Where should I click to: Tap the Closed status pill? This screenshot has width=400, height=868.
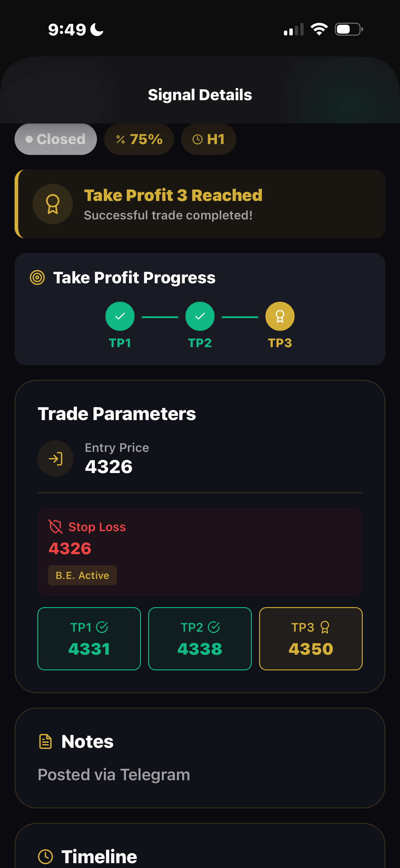[56, 139]
